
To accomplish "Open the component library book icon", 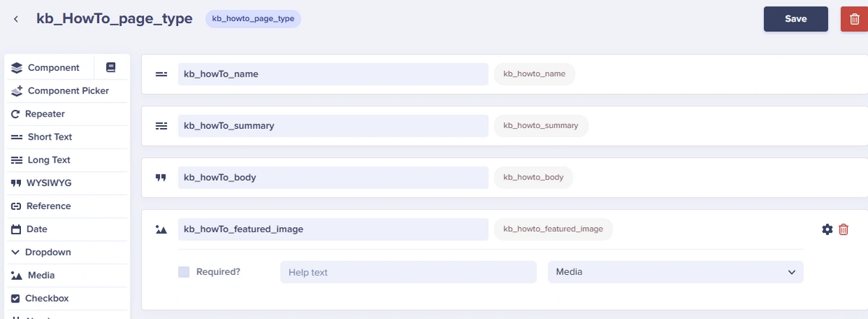I will click(111, 67).
